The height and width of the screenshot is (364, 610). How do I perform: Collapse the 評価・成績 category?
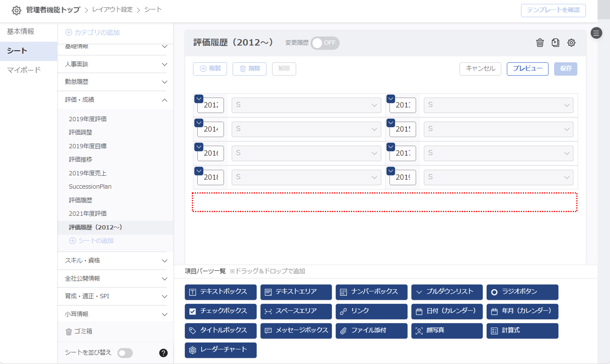pyautogui.click(x=164, y=100)
